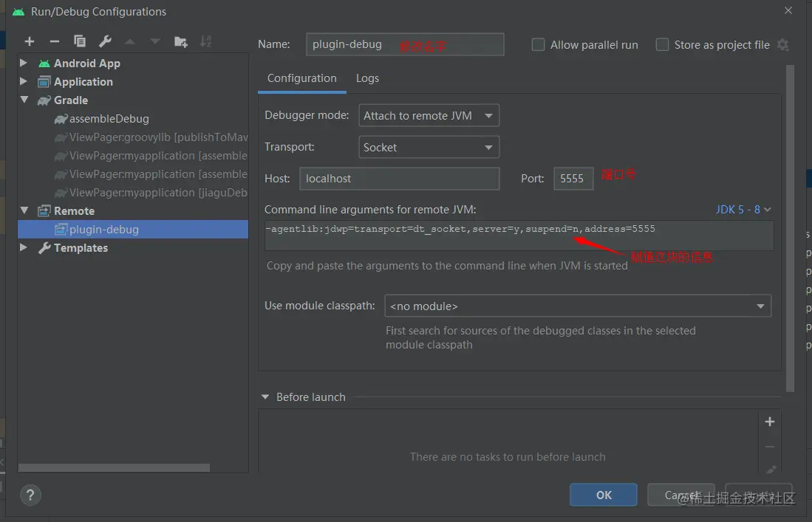Sort configurations alphabetically icon

205,41
